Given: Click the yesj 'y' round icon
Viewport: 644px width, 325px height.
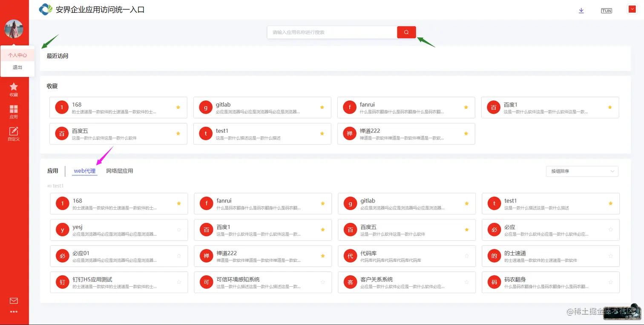Looking at the screenshot, I should [x=63, y=230].
